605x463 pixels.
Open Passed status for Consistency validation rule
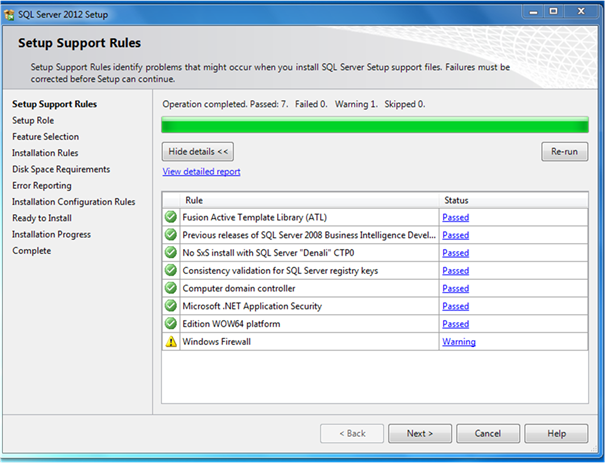click(x=456, y=271)
